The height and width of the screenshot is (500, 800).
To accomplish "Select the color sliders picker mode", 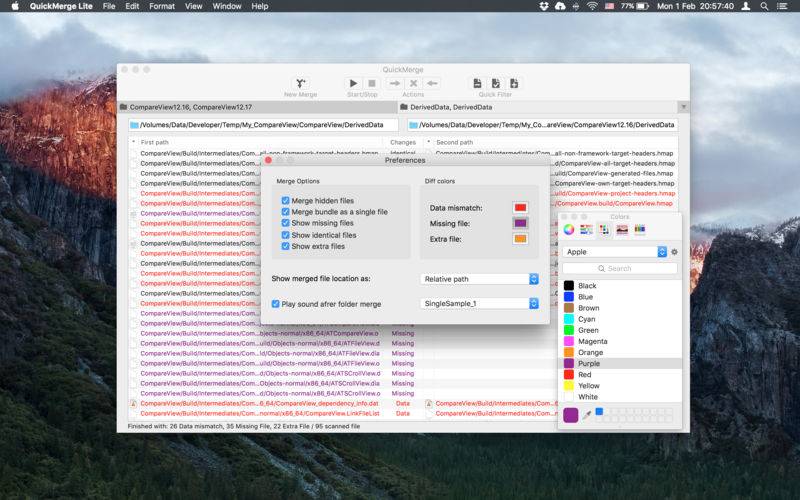I will pyautogui.click(x=586, y=230).
